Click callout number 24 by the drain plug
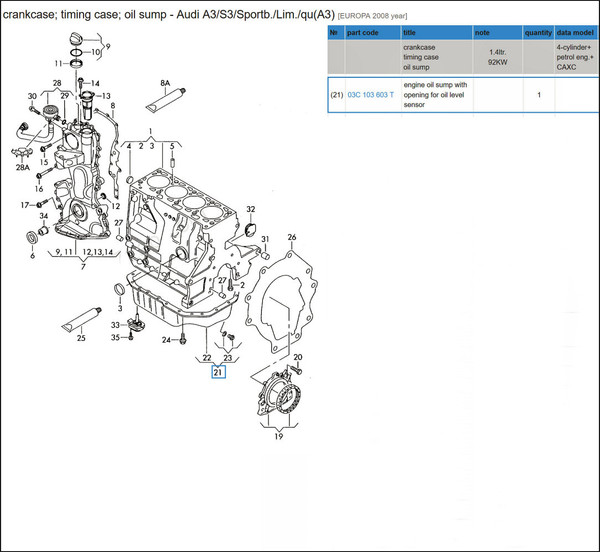Viewport: 600px width, 552px height. (167, 340)
